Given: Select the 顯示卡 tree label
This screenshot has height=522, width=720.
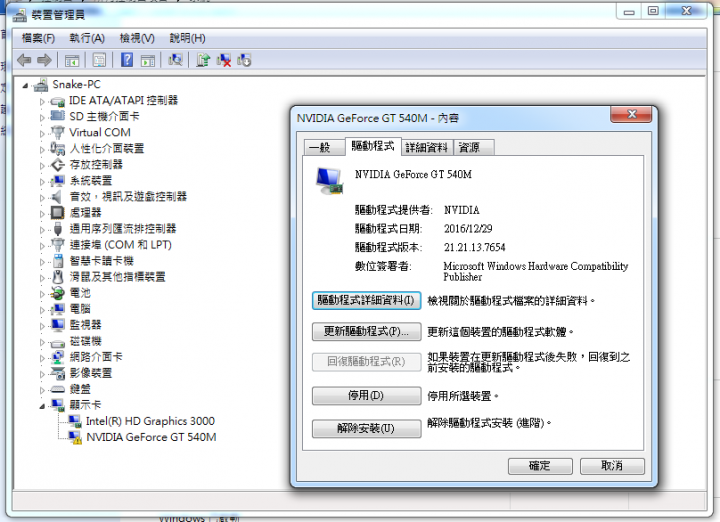Looking at the screenshot, I should tap(85, 405).
